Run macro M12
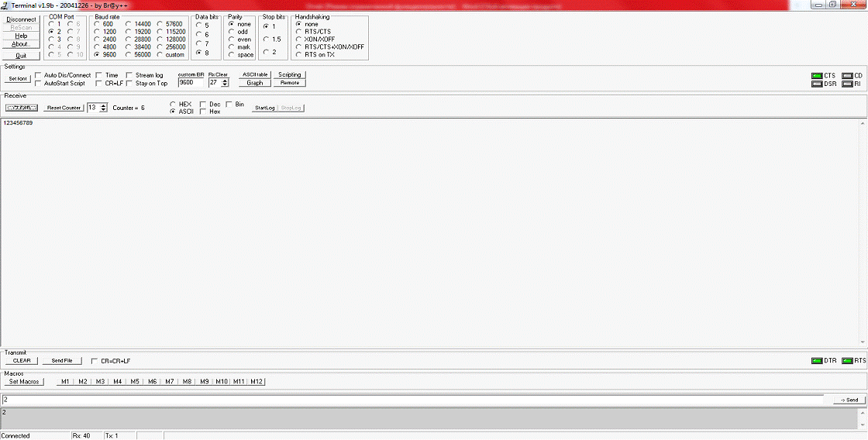The width and height of the screenshot is (868, 440). 257,382
